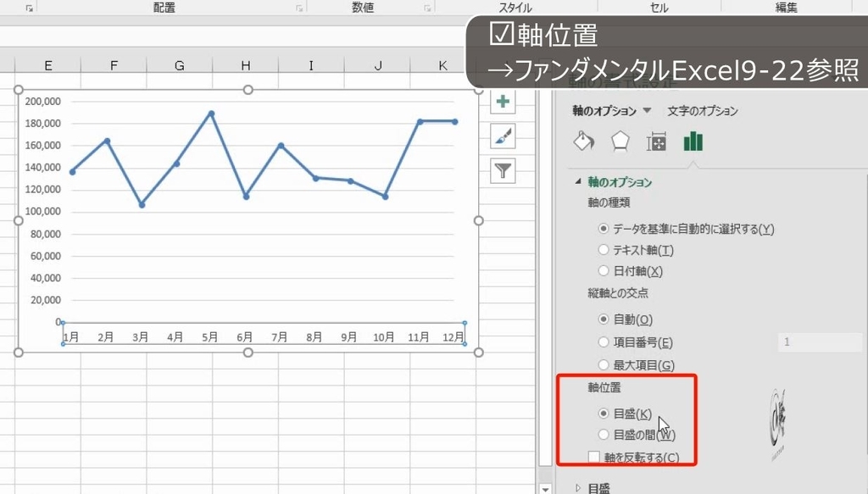Select the 効果 pentagon icon
Viewport: 868px width, 494px height.
[620, 142]
